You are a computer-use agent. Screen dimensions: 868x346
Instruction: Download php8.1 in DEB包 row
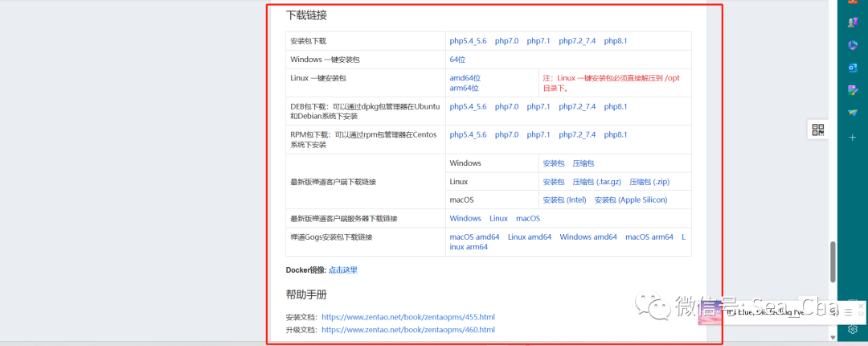click(616, 106)
